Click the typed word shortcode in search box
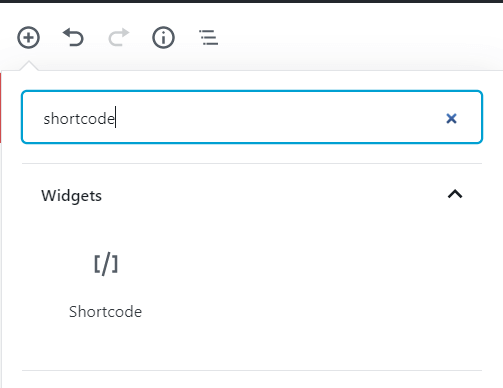The width and height of the screenshot is (503, 388). coord(79,119)
